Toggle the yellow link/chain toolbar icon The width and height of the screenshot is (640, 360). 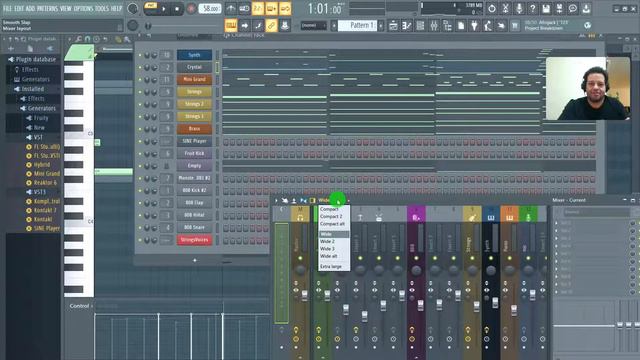[x=271, y=25]
